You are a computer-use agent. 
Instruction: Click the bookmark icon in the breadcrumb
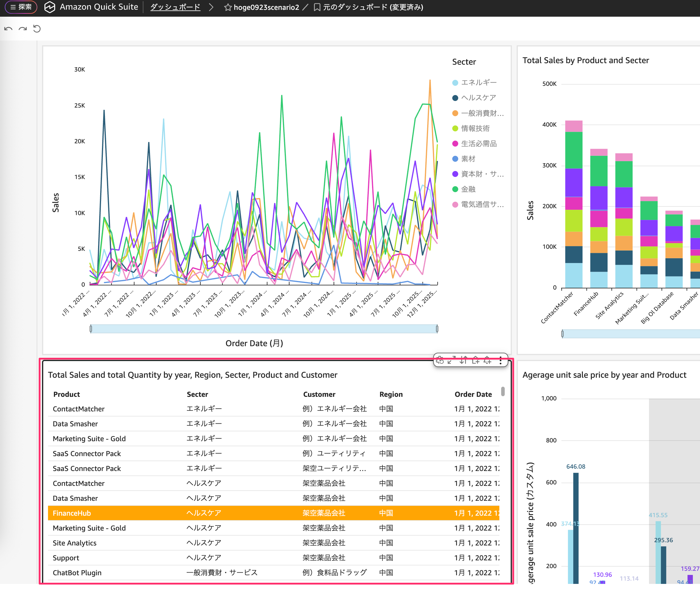(317, 7)
